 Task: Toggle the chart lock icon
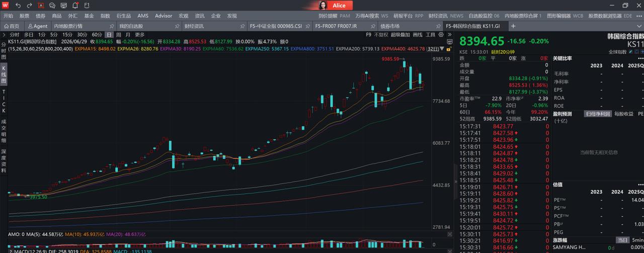pyautogui.click(x=449, y=49)
